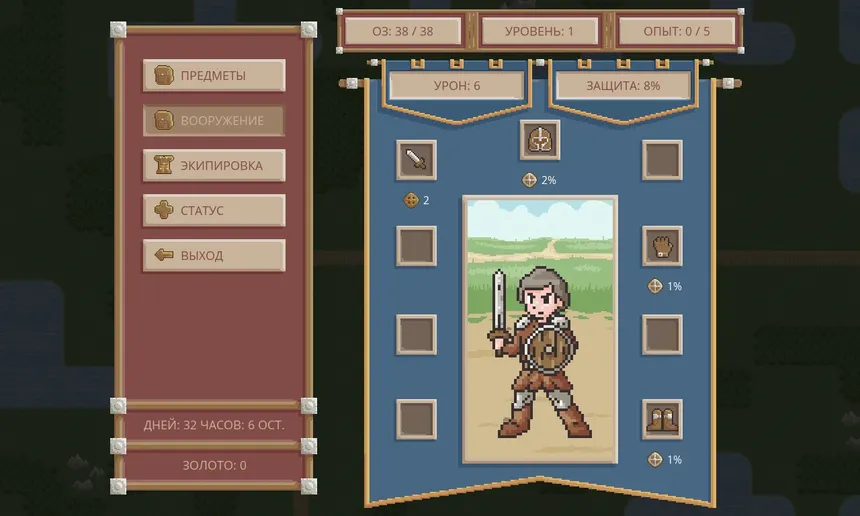
Task: Click the damage icon under the sword
Action: click(411, 200)
